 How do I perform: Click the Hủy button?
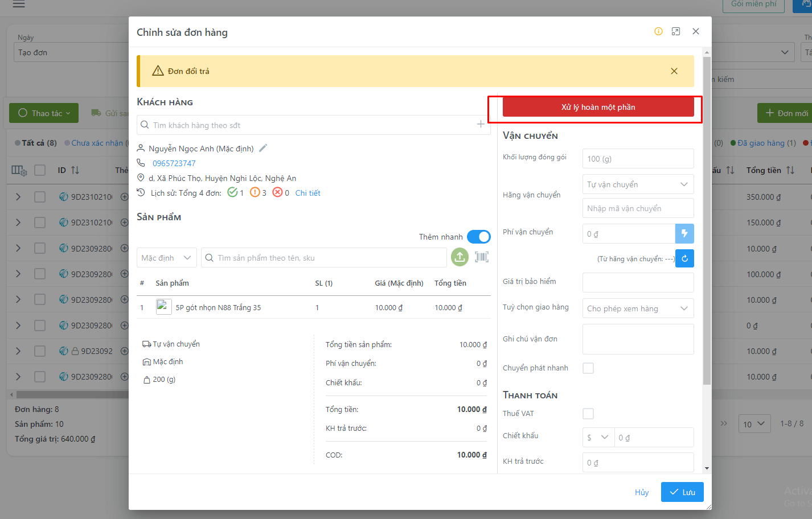pos(642,492)
